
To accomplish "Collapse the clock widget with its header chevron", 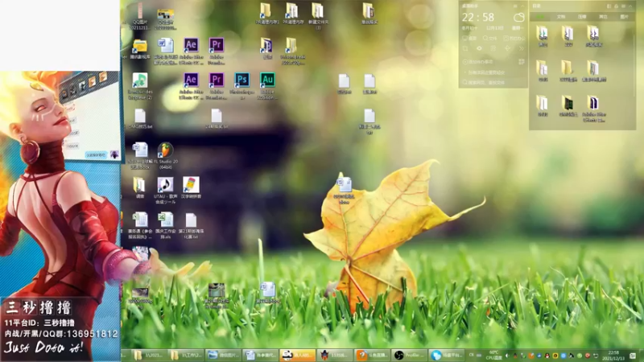I will (522, 6).
